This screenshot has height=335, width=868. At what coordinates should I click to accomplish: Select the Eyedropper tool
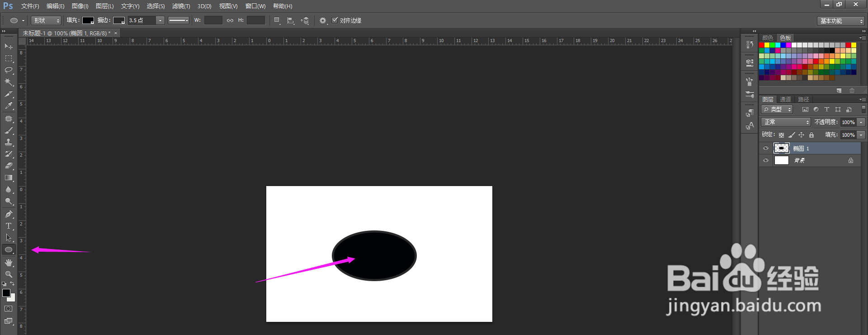click(x=9, y=106)
